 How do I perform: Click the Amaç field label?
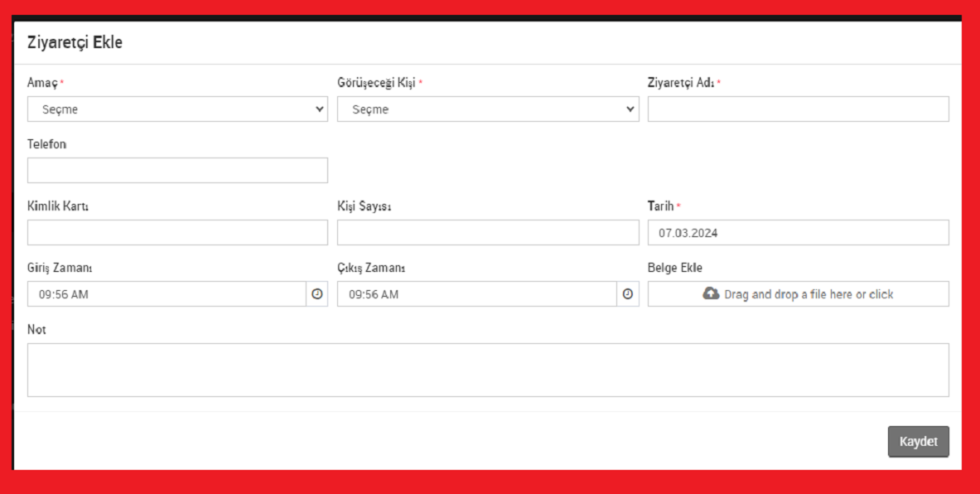coord(42,83)
